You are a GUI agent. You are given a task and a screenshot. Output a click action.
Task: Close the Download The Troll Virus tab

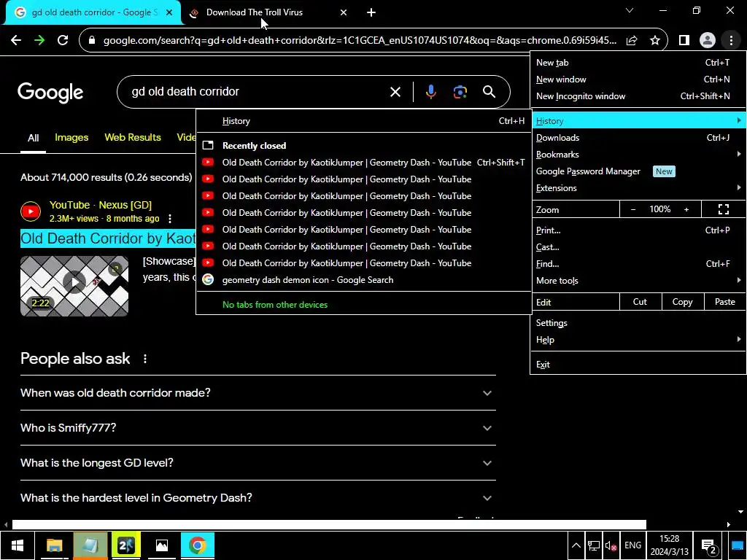point(344,12)
